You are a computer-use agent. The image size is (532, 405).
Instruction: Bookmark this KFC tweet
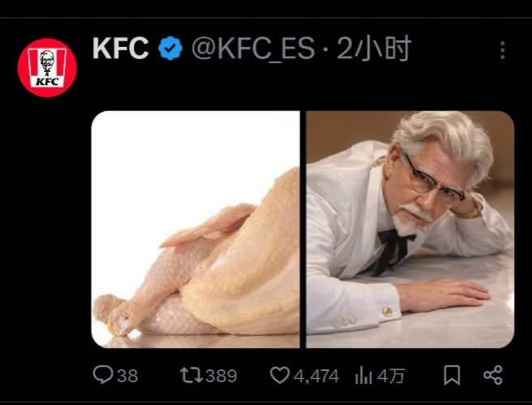point(453,375)
